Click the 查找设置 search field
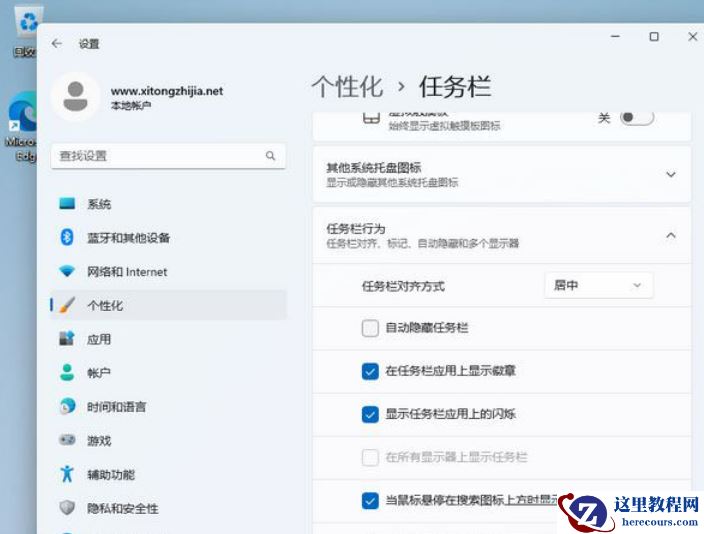 click(x=168, y=156)
